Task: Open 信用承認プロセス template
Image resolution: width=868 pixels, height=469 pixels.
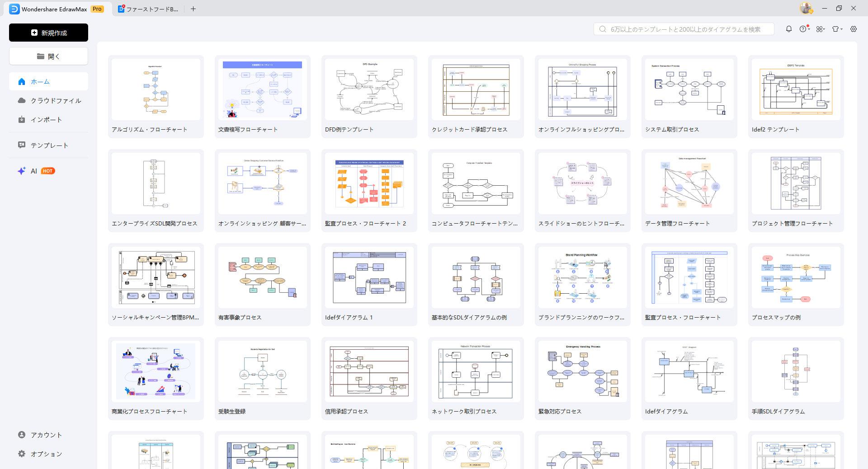Action: (x=369, y=379)
